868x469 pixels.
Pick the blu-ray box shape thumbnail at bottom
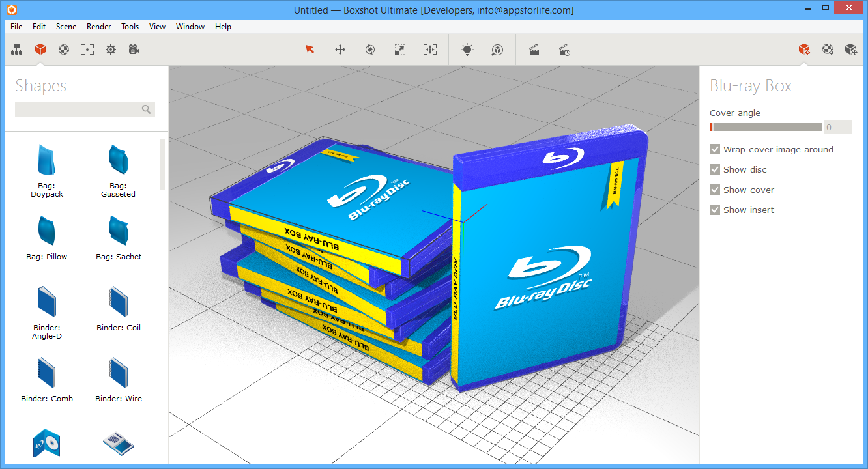click(x=47, y=443)
